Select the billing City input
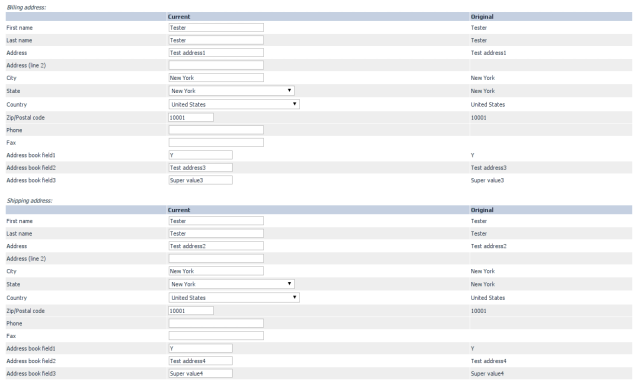The height and width of the screenshot is (385, 640). point(216,78)
